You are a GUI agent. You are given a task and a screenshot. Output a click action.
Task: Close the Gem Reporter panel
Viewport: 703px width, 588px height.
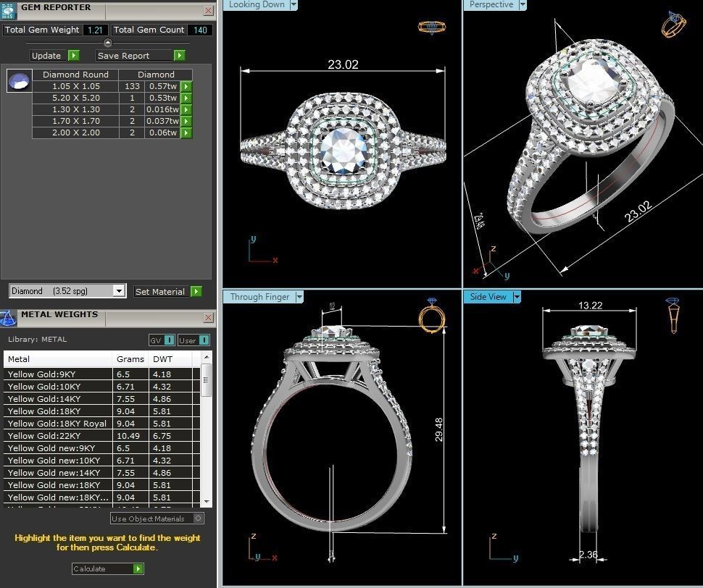[209, 11]
